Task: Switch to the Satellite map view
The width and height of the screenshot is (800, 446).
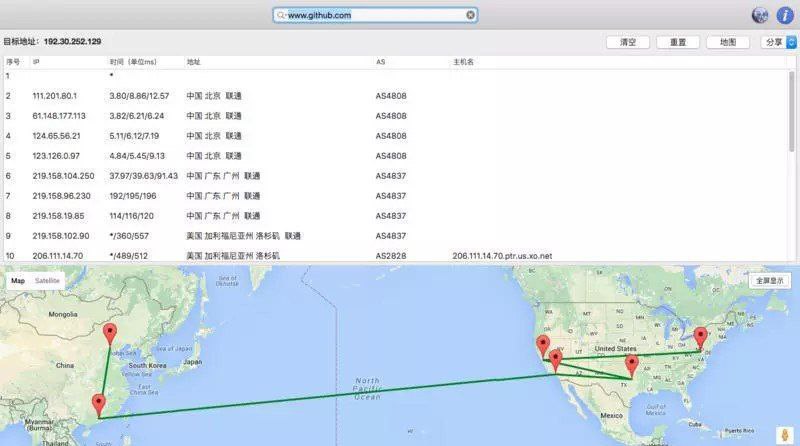Action: coord(47,281)
